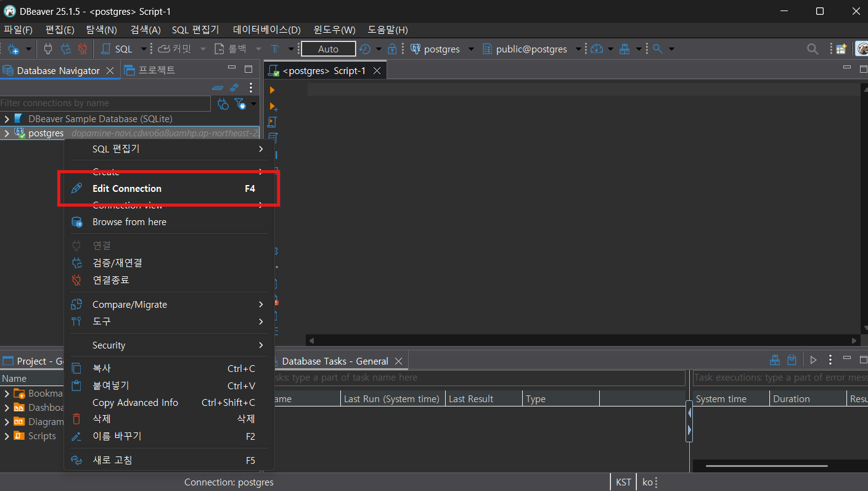Open the SQL 편집기 context submenu
868x491 pixels.
(x=169, y=149)
